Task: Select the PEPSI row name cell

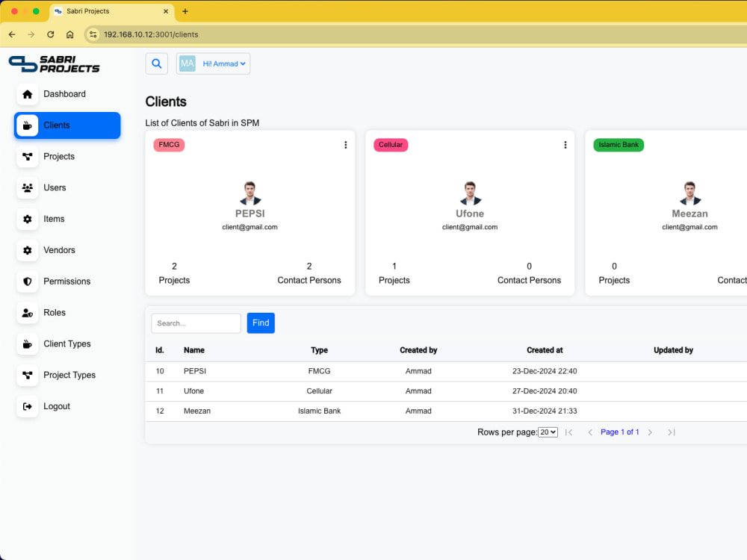Action: point(195,371)
